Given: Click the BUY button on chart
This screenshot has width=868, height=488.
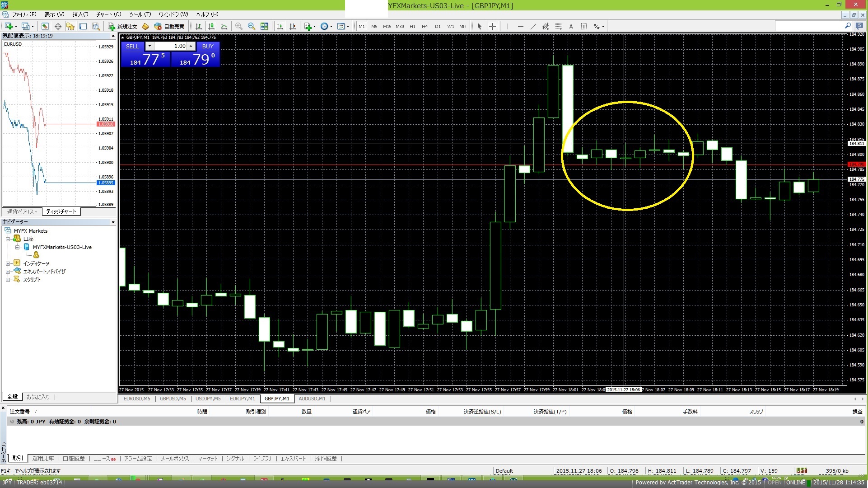Looking at the screenshot, I should [x=208, y=46].
